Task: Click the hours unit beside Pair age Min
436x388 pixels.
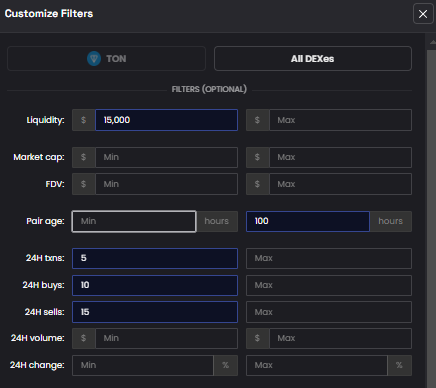Action: click(217, 221)
